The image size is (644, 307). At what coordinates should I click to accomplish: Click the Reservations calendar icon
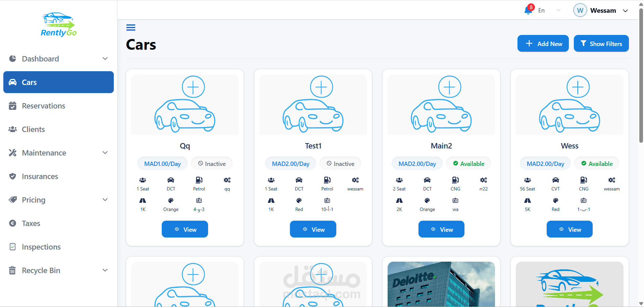click(x=13, y=106)
